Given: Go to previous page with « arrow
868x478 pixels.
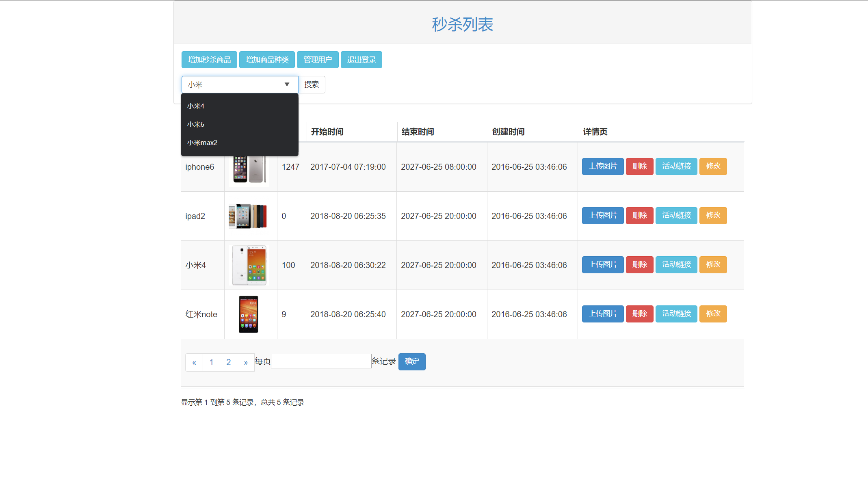Looking at the screenshot, I should pos(194,362).
